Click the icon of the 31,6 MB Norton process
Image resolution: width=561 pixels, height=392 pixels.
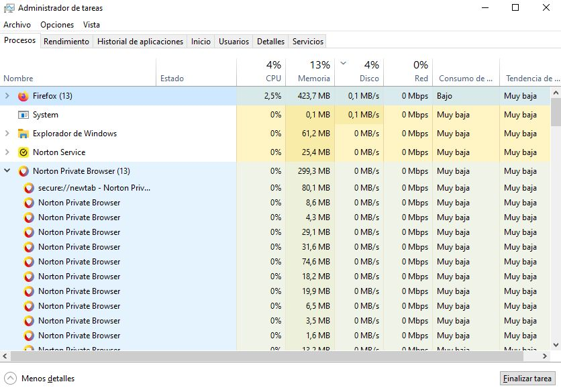click(29, 247)
